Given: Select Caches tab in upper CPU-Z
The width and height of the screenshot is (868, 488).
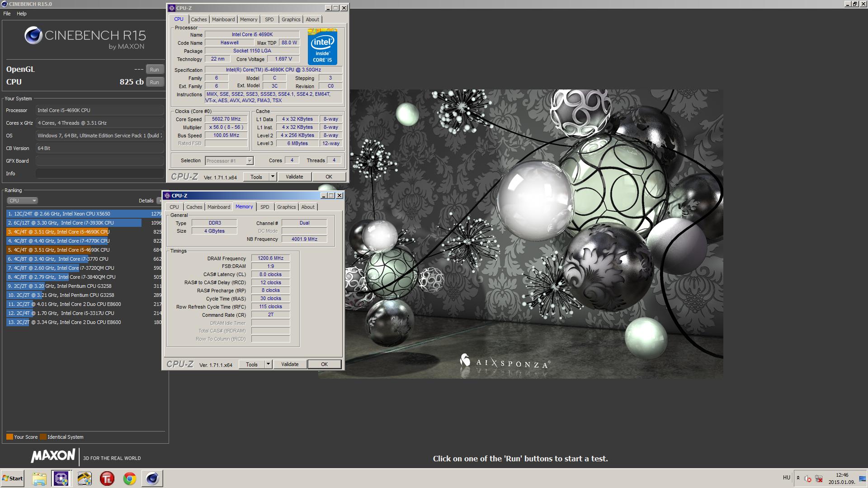Looking at the screenshot, I should pos(198,19).
